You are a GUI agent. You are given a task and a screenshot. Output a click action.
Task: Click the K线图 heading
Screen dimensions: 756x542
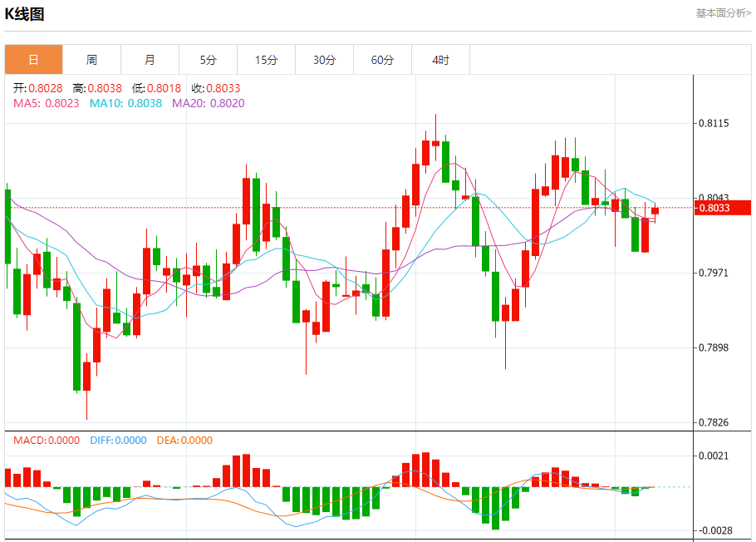pyautogui.click(x=24, y=14)
